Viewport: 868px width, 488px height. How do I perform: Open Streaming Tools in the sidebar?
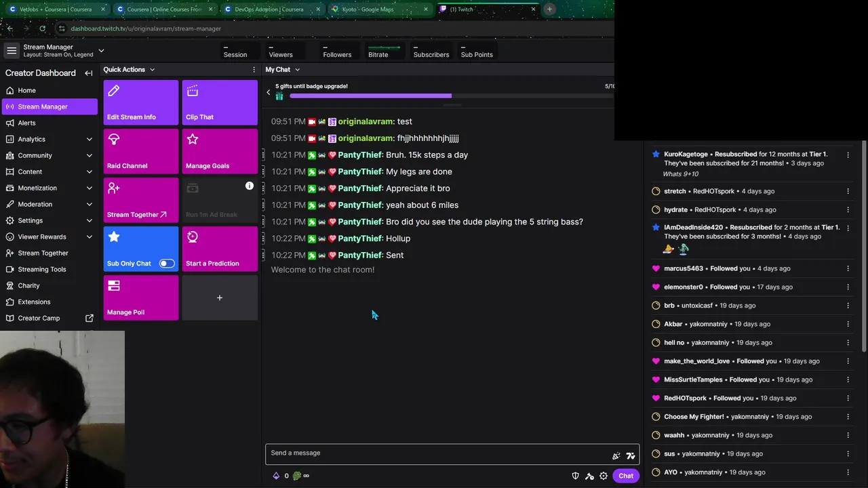pyautogui.click(x=49, y=269)
